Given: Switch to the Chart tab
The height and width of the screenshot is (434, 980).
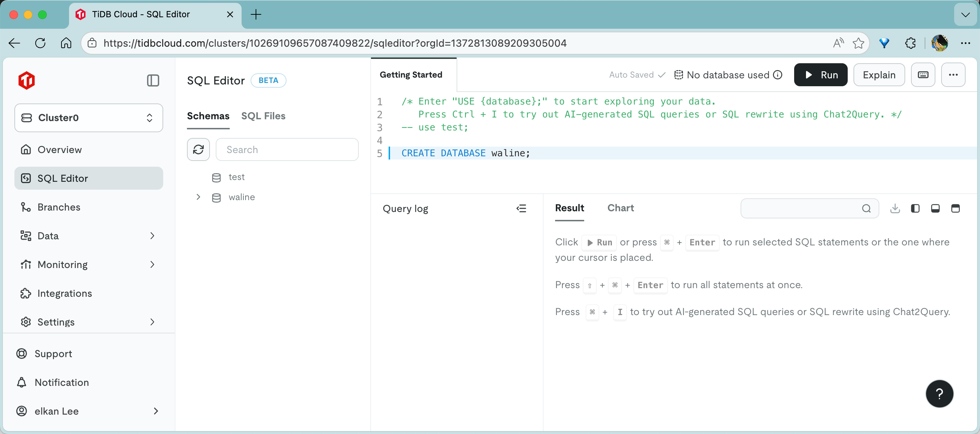Looking at the screenshot, I should 620,208.
